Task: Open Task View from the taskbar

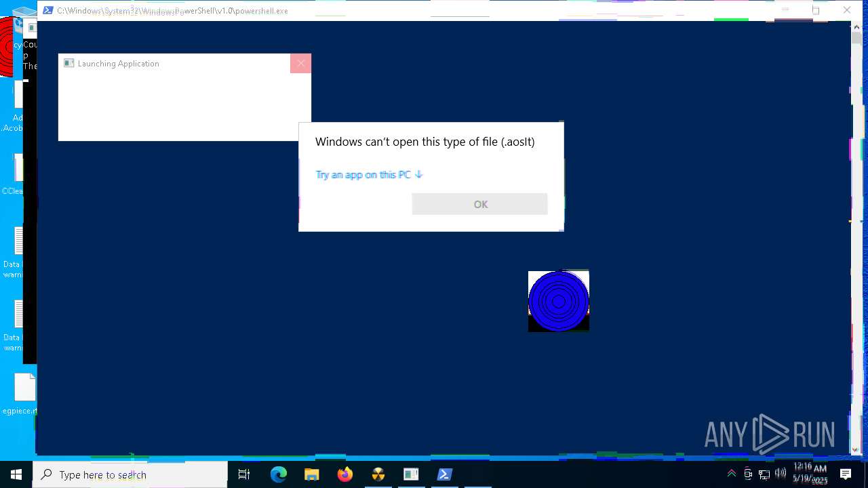Action: click(244, 474)
